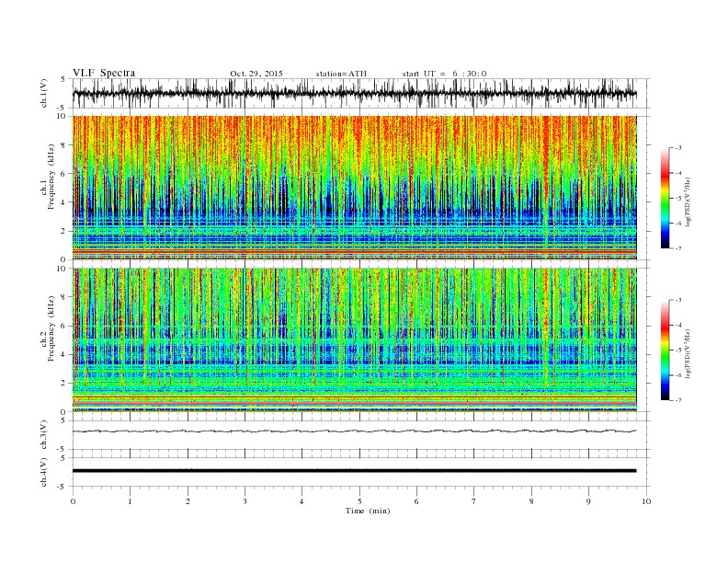This screenshot has width=728, height=563.
Task: Click the ch.1 PSD color bar
Action: pyautogui.click(x=665, y=198)
